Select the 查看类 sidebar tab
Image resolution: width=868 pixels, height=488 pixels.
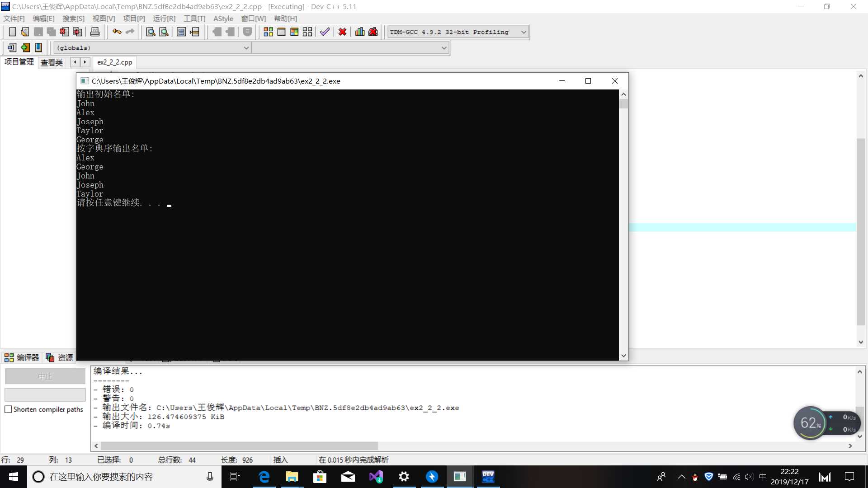click(52, 63)
